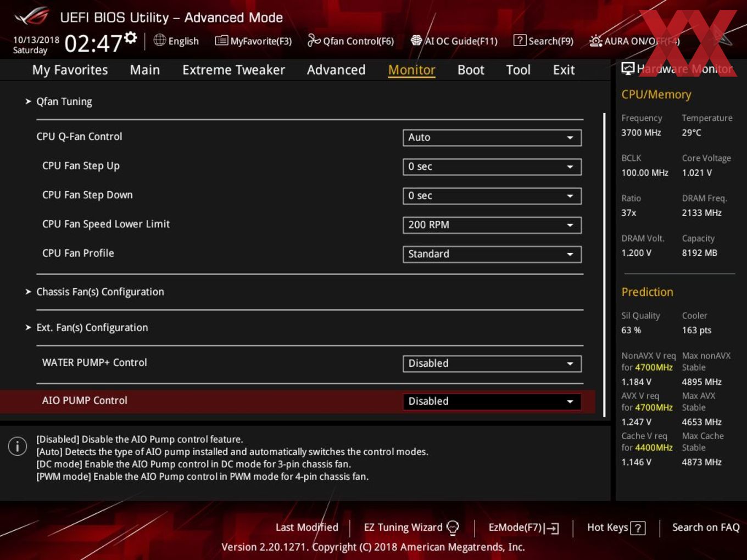Click the Prediction section heading

tap(647, 292)
